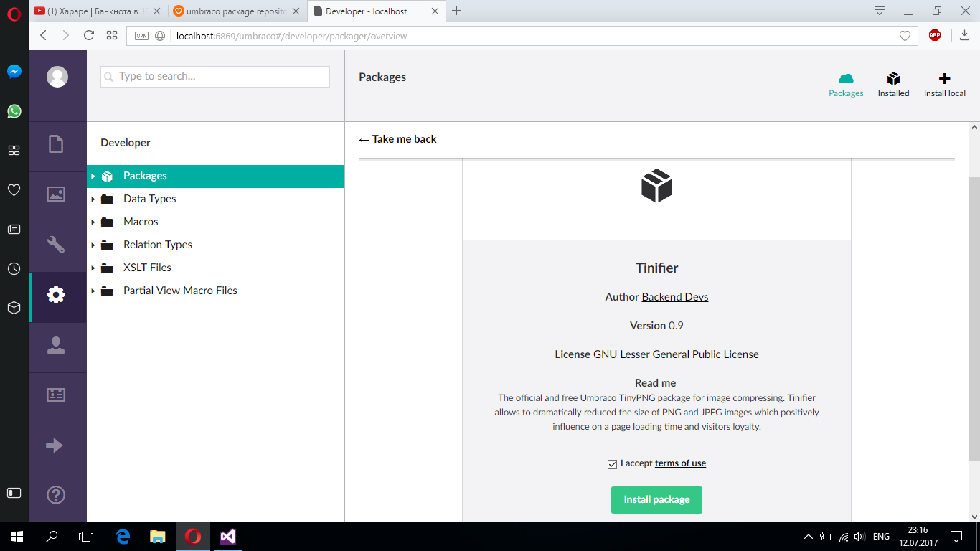Toggle the I accept terms checkbox
The height and width of the screenshot is (551, 980).
pyautogui.click(x=612, y=464)
